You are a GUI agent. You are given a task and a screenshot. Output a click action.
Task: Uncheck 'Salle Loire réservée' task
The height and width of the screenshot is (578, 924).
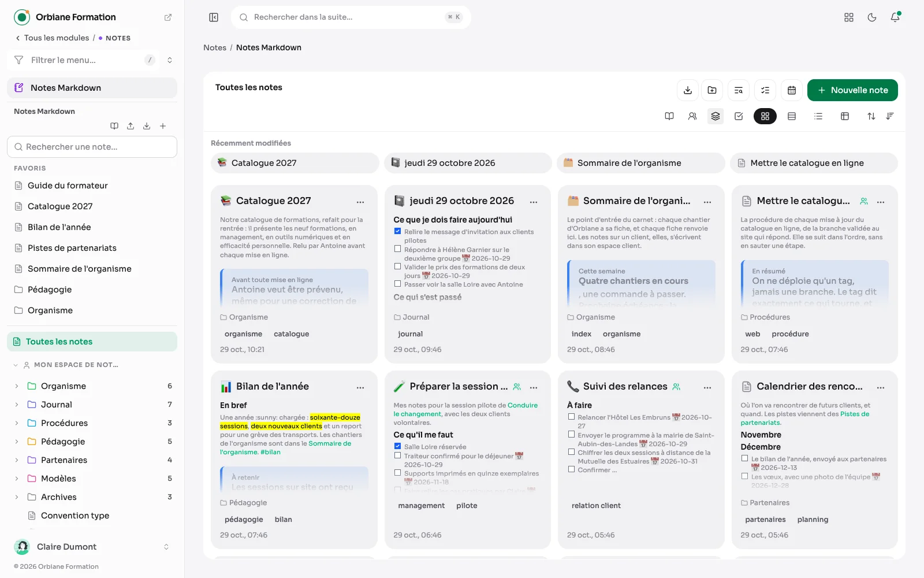pyautogui.click(x=397, y=446)
